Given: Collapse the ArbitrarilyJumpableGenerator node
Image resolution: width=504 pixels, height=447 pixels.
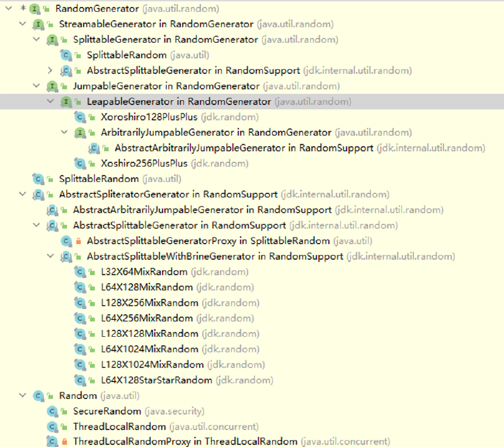Looking at the screenshot, I should (64, 133).
